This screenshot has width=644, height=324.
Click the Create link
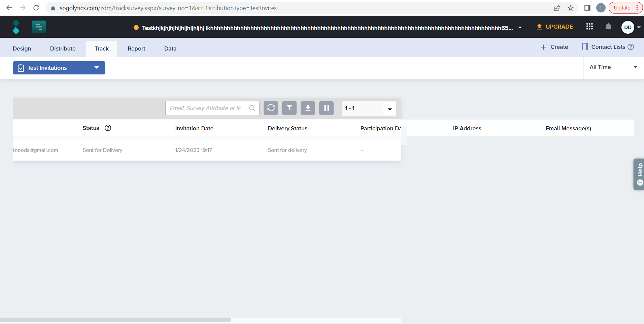tap(554, 47)
